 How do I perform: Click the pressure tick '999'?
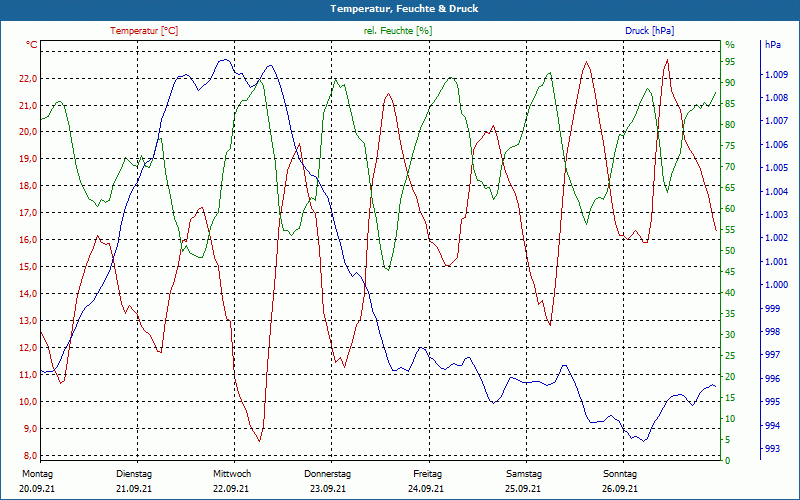coord(772,309)
